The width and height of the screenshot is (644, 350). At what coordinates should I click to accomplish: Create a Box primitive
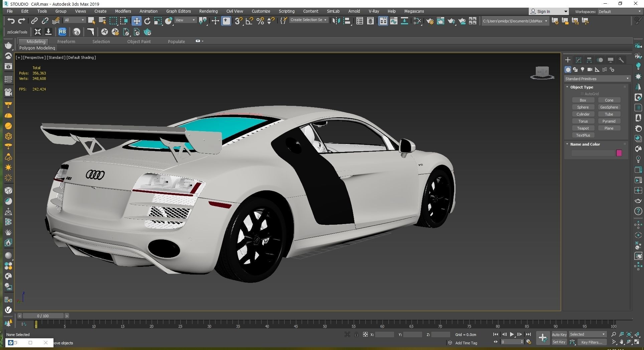(x=583, y=100)
